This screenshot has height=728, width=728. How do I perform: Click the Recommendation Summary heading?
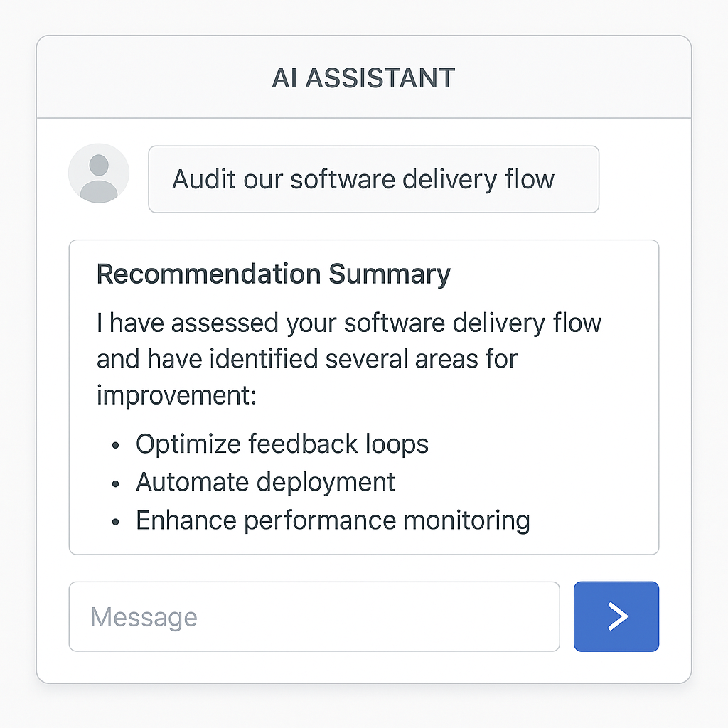(274, 274)
